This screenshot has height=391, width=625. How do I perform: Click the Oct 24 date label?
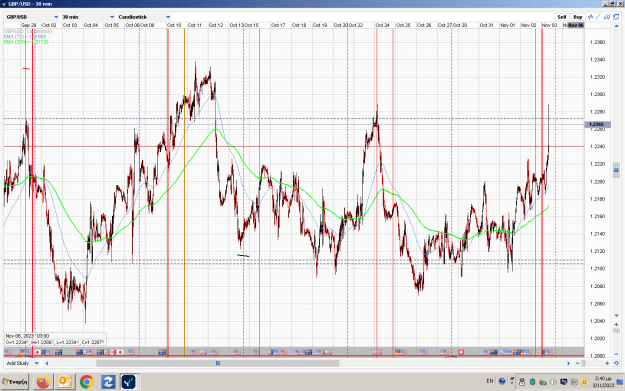382,25
